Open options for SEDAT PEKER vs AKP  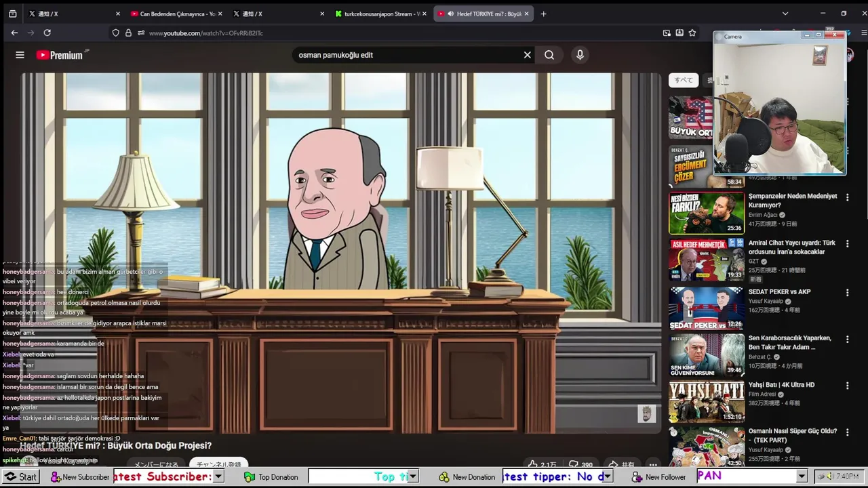tap(847, 292)
